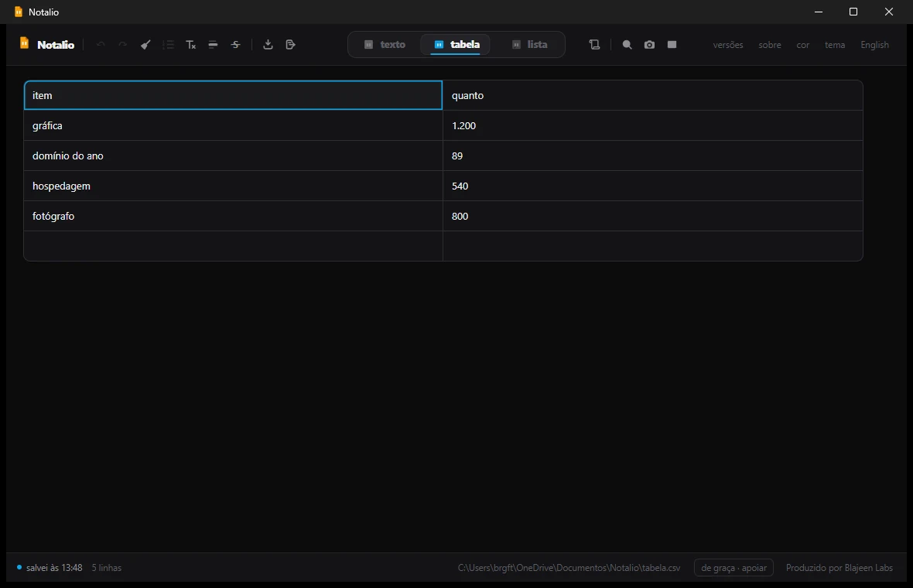Open the cor color option
This screenshot has height=588, width=913.
click(x=802, y=45)
